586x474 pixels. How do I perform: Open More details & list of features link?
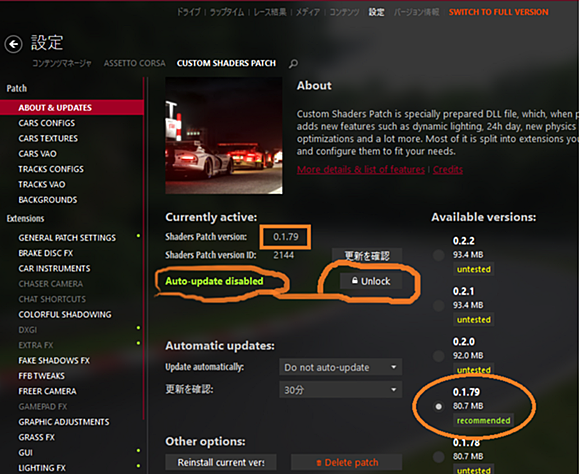361,170
